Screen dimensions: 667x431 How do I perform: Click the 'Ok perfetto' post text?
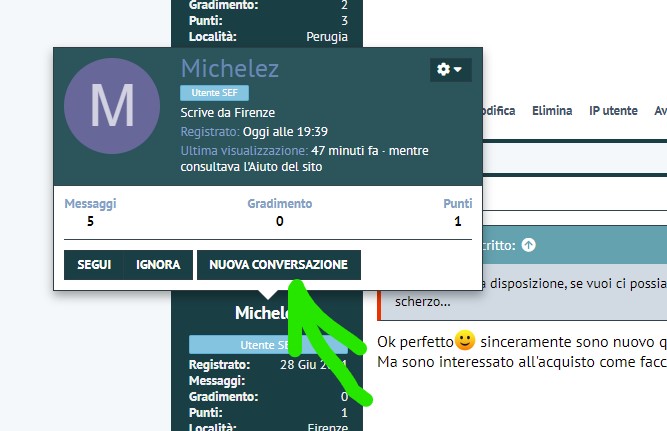415,342
